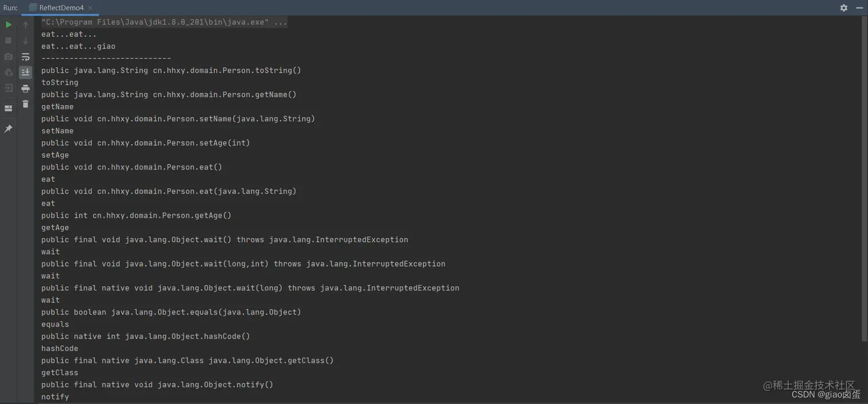Click the 'toString' output line
Image resolution: width=868 pixels, height=404 pixels.
60,82
